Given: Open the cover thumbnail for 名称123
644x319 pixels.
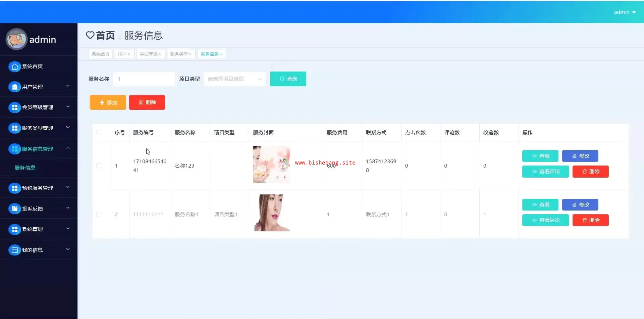Looking at the screenshot, I should point(271,165).
